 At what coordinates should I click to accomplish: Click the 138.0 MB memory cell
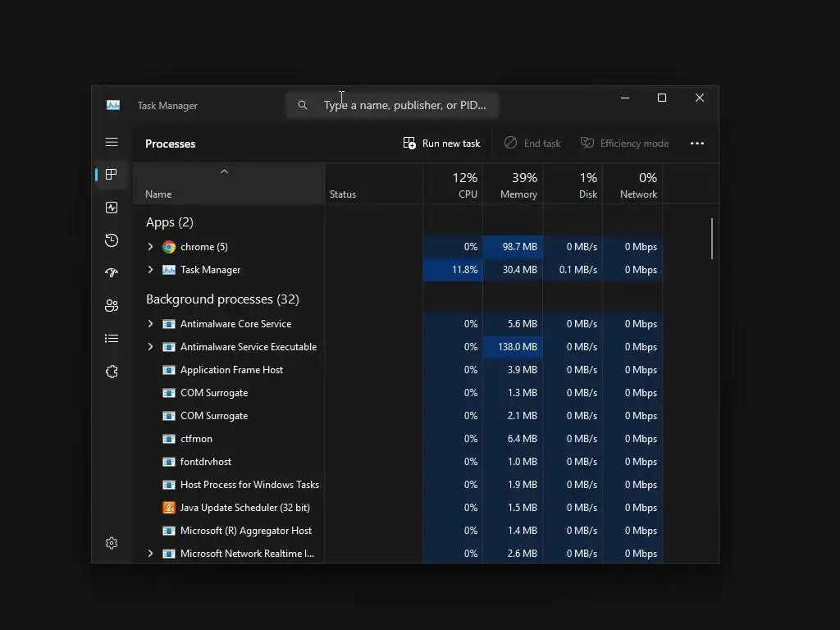pyautogui.click(x=513, y=347)
